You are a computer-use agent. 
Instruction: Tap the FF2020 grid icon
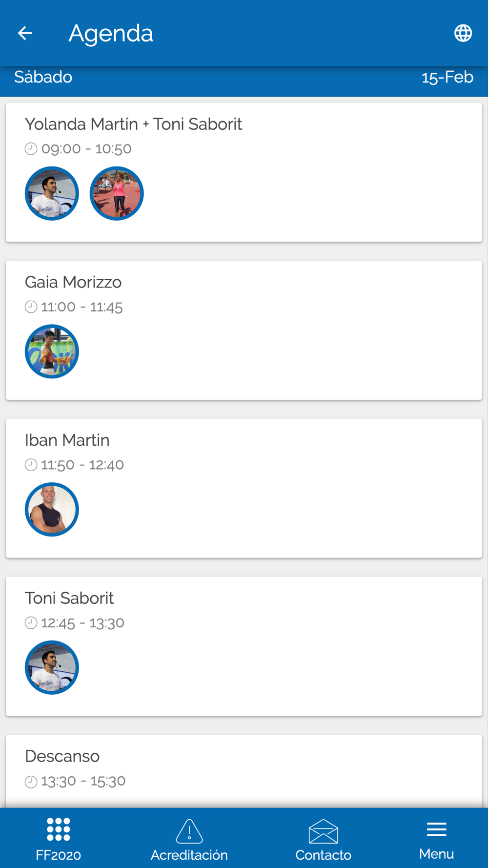click(x=59, y=829)
